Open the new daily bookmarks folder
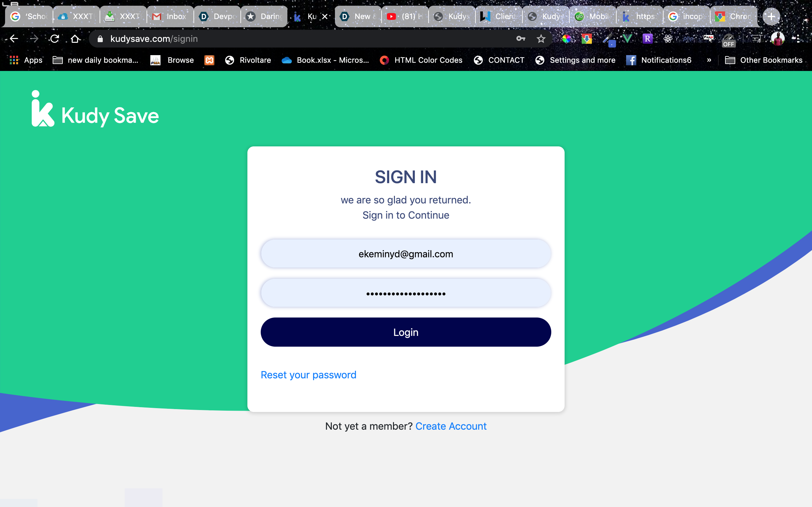 [x=95, y=60]
